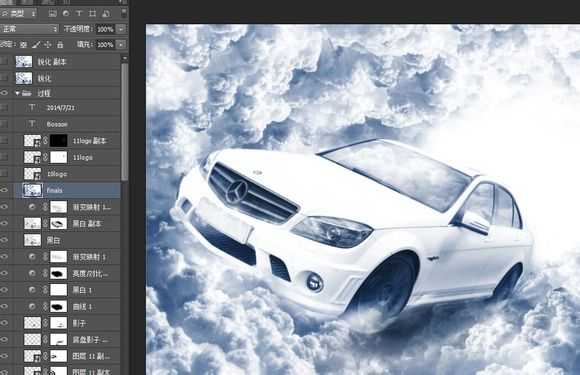Open the fill percentage dropdown arrow
This screenshot has height=375, width=580.
[121, 45]
